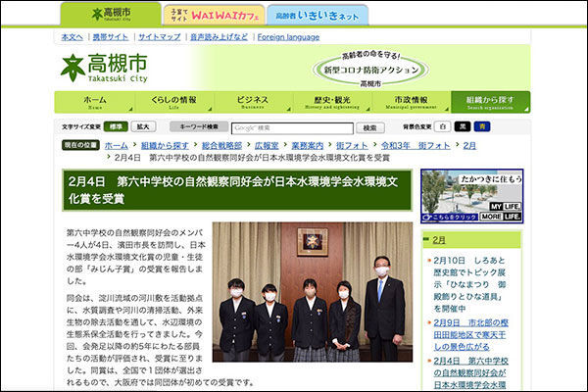Switch background color to black
The width and height of the screenshot is (588, 392).
coord(463,126)
